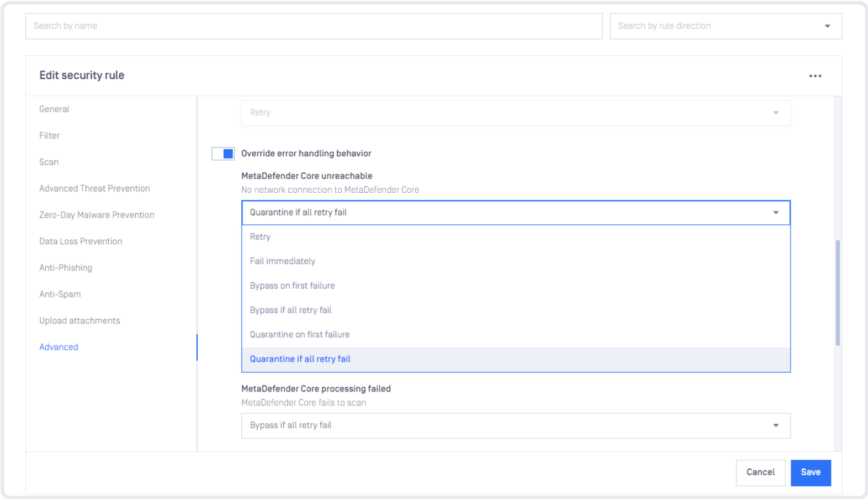
Task: Choose Fail immediately option
Action: click(x=516, y=261)
